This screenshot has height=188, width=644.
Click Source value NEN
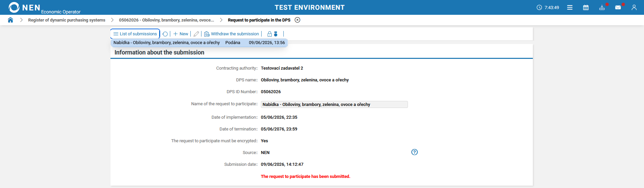pyautogui.click(x=265, y=153)
